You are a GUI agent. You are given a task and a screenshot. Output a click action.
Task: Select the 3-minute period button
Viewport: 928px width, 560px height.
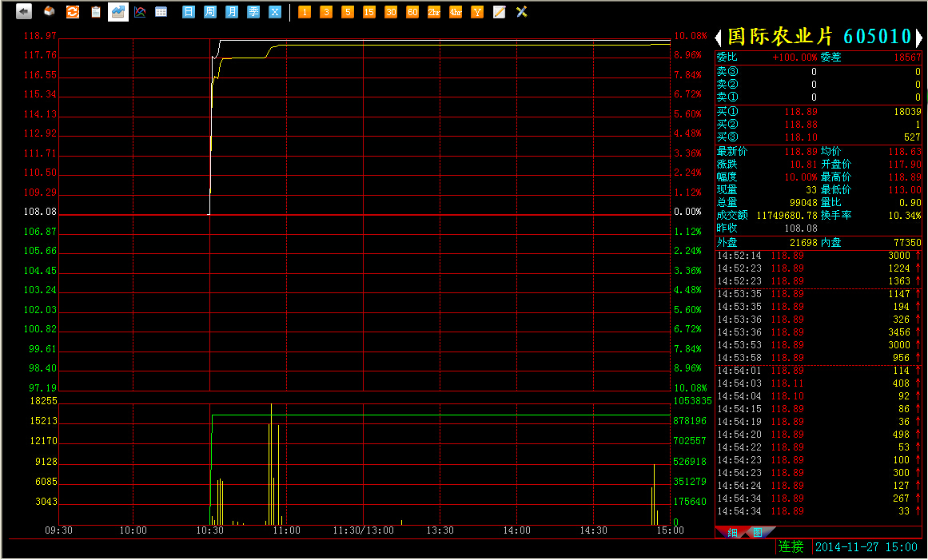(326, 12)
